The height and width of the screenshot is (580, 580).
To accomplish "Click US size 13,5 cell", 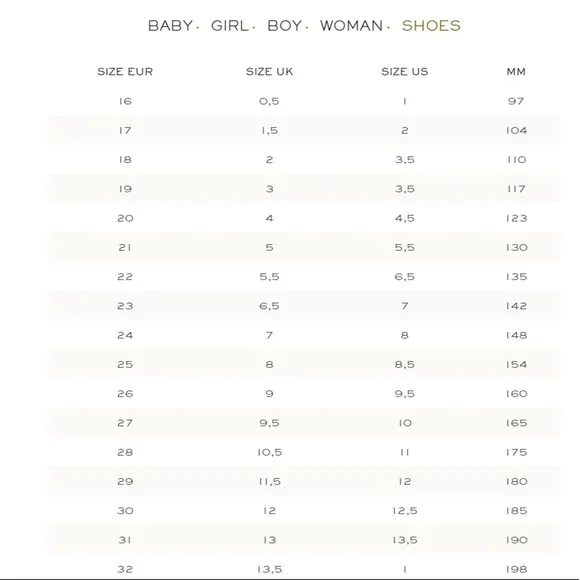I will (405, 540).
